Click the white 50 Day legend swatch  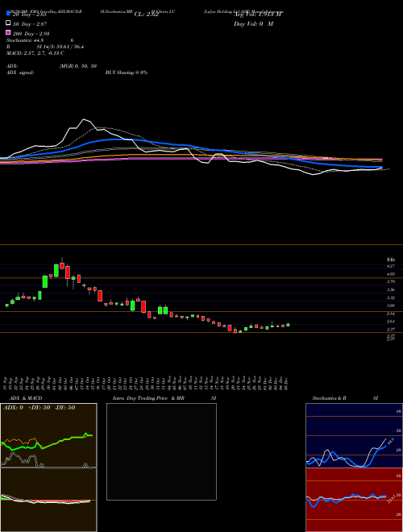[8, 23]
